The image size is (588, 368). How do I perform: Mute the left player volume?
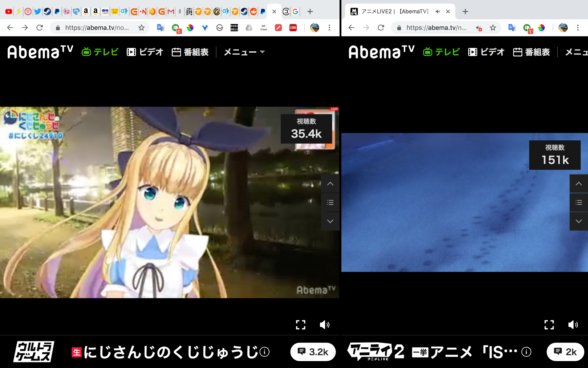coord(324,325)
